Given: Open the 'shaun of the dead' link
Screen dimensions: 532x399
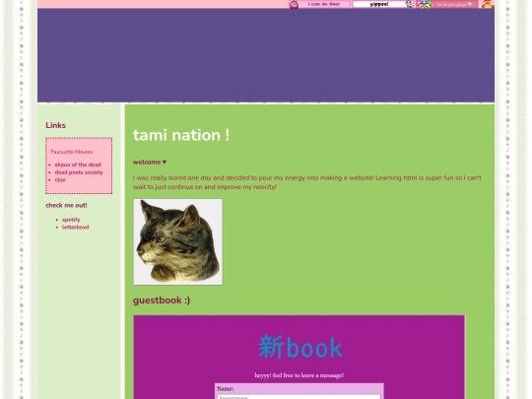Looking at the screenshot, I should coord(78,165).
